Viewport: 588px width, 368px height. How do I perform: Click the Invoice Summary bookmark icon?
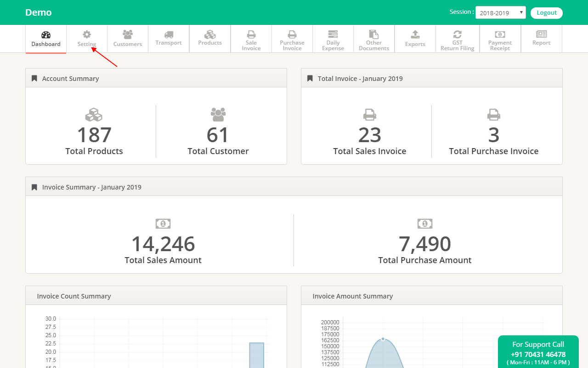click(x=34, y=187)
